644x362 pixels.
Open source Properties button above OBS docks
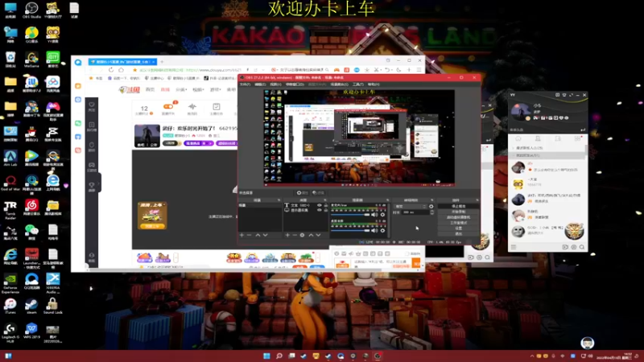(303, 192)
